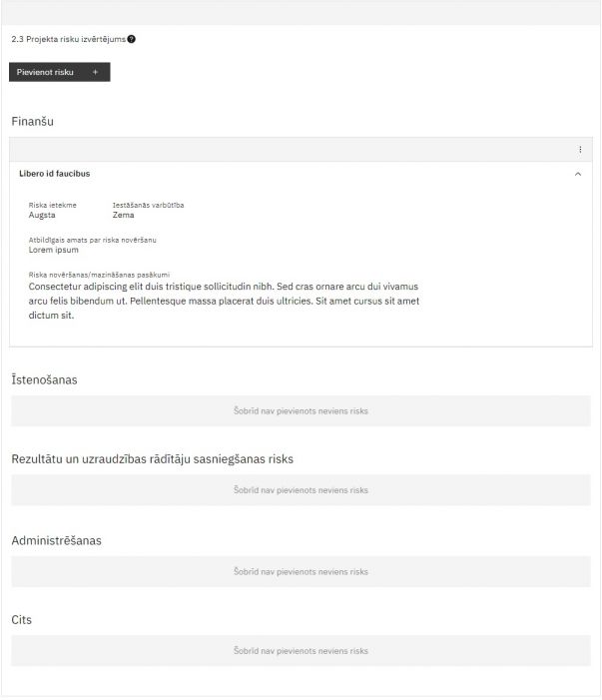Image resolution: width=602 pixels, height=700 pixels.
Task: Click the Cits section heading
Action: tap(21, 620)
